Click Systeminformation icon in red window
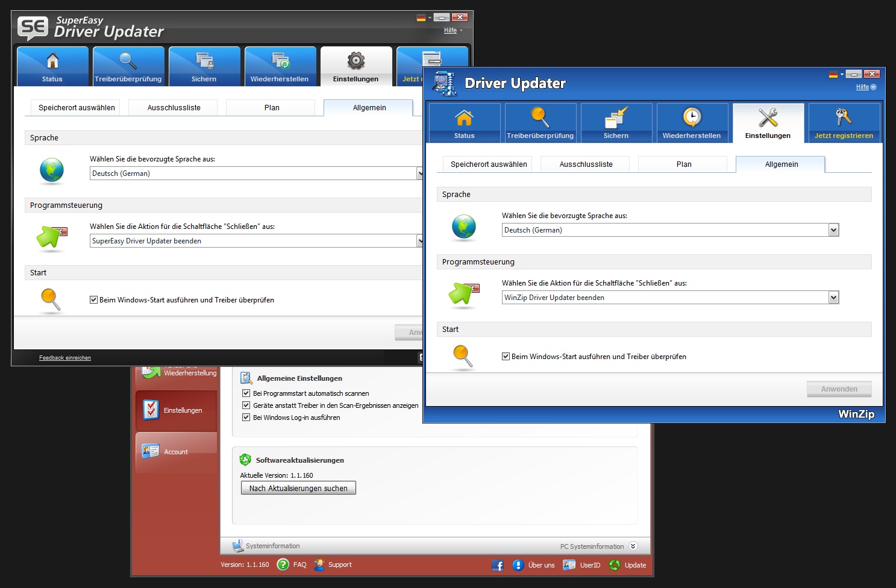This screenshot has height=588, width=896. pos(238,546)
